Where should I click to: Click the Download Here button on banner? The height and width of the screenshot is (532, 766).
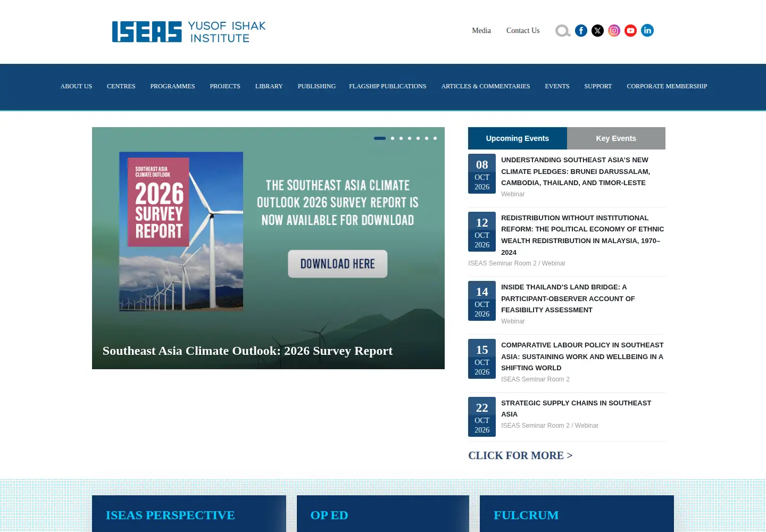(338, 264)
